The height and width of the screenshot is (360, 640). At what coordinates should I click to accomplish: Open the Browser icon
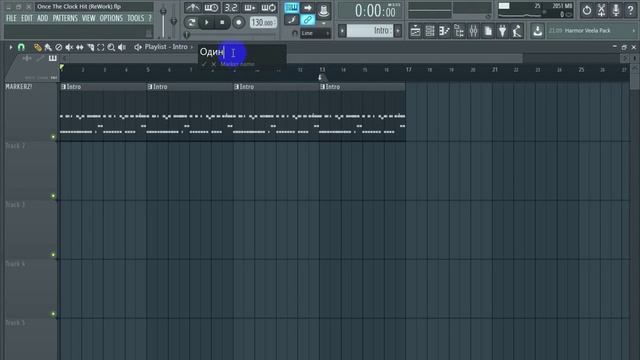[x=459, y=31]
